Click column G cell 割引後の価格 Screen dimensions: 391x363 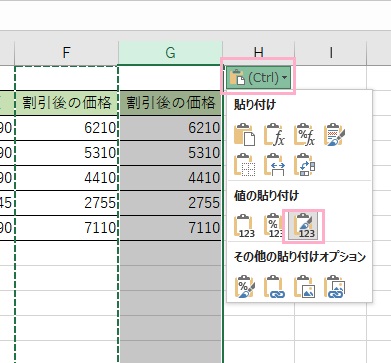pos(170,103)
